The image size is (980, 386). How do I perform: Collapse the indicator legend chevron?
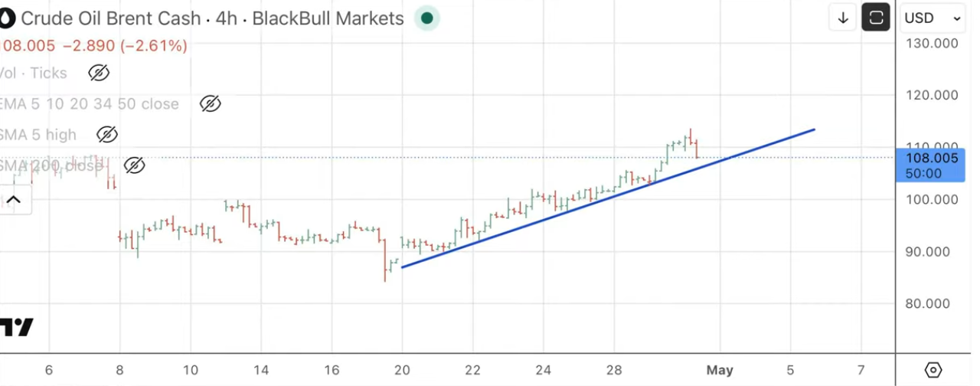(15, 201)
